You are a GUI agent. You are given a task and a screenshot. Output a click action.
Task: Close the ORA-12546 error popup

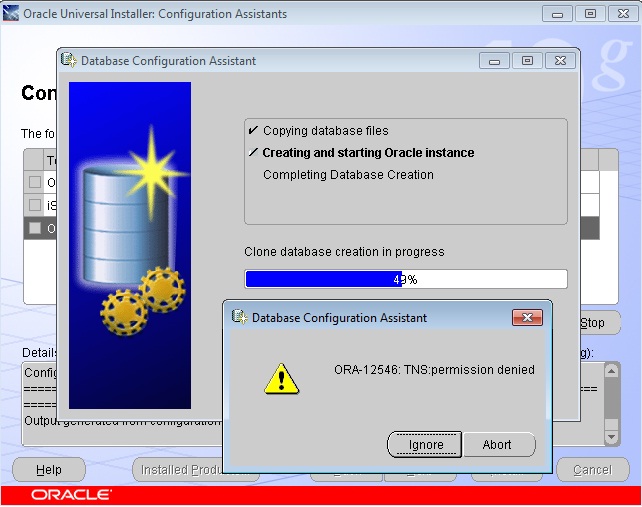(526, 317)
